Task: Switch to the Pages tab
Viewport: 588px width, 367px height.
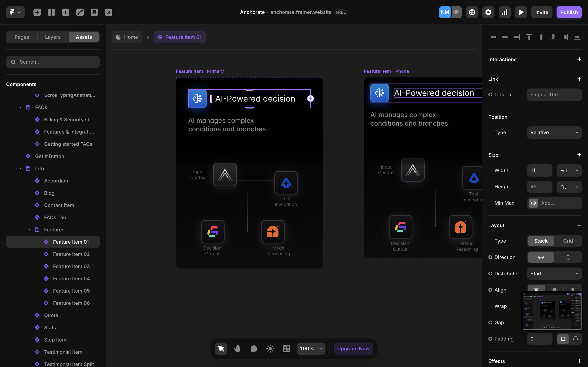Action: [22, 37]
